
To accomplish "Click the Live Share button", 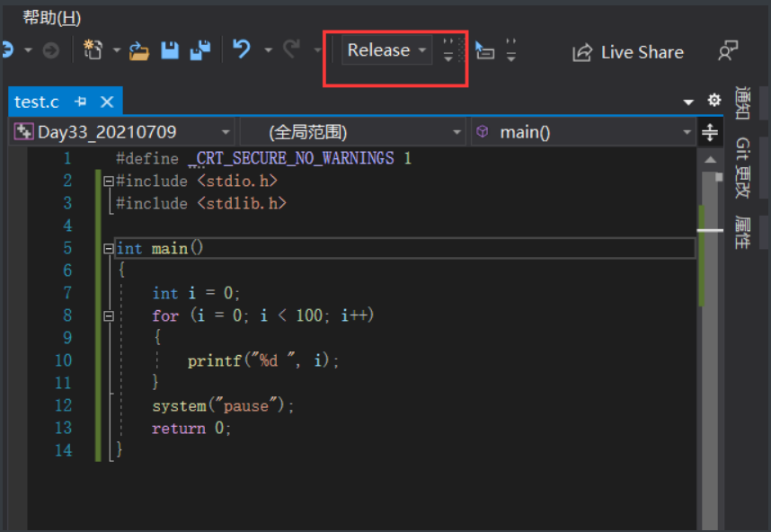I will tap(628, 52).
